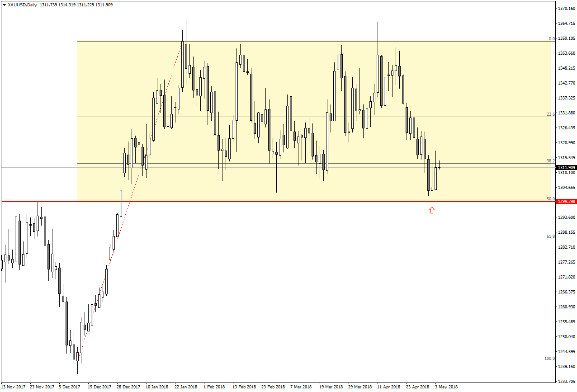
Task: Click the 1342.770 price axis label
Action: point(567,83)
